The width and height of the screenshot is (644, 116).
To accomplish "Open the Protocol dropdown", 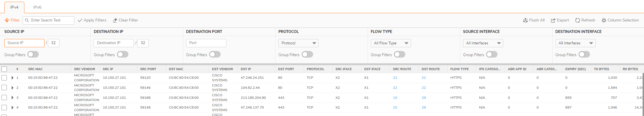I will (298, 43).
